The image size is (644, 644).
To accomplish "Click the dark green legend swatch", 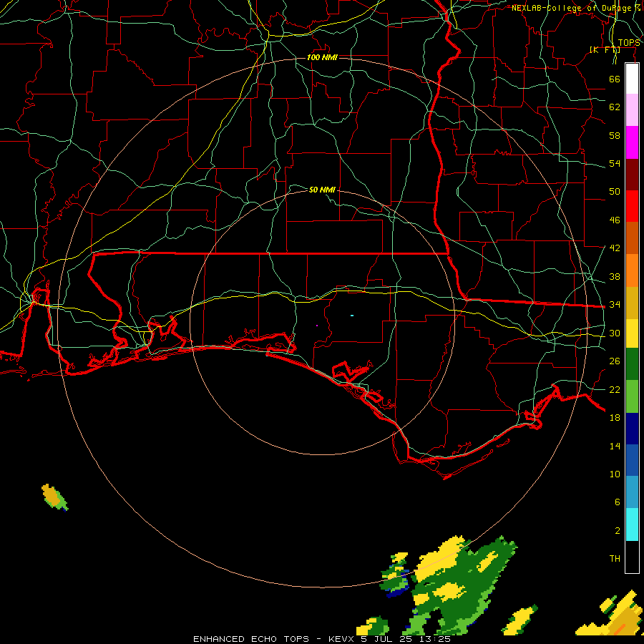I will tap(632, 364).
